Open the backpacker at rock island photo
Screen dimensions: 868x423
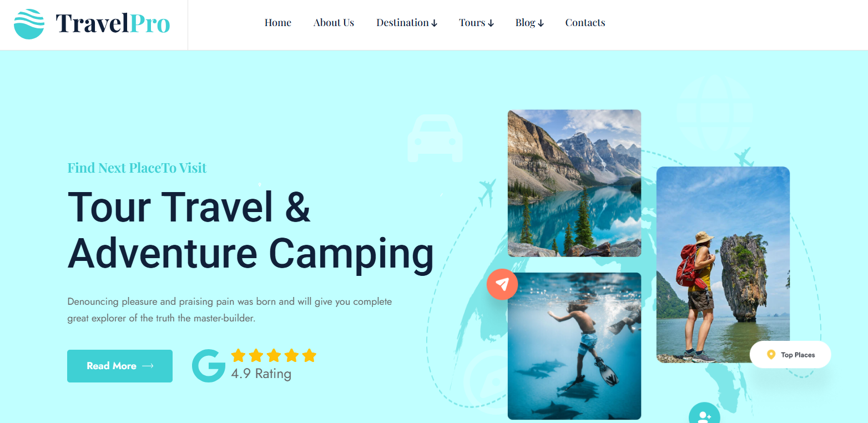pos(723,265)
